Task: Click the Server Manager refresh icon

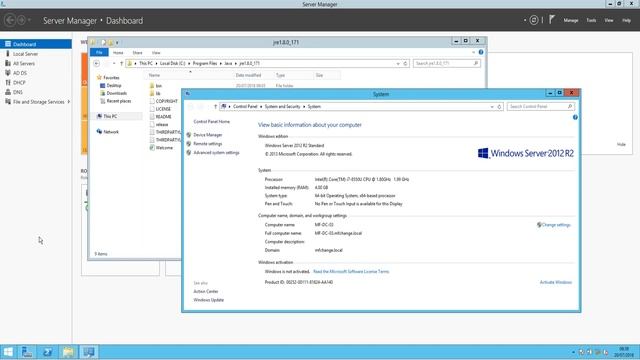Action: pos(533,20)
